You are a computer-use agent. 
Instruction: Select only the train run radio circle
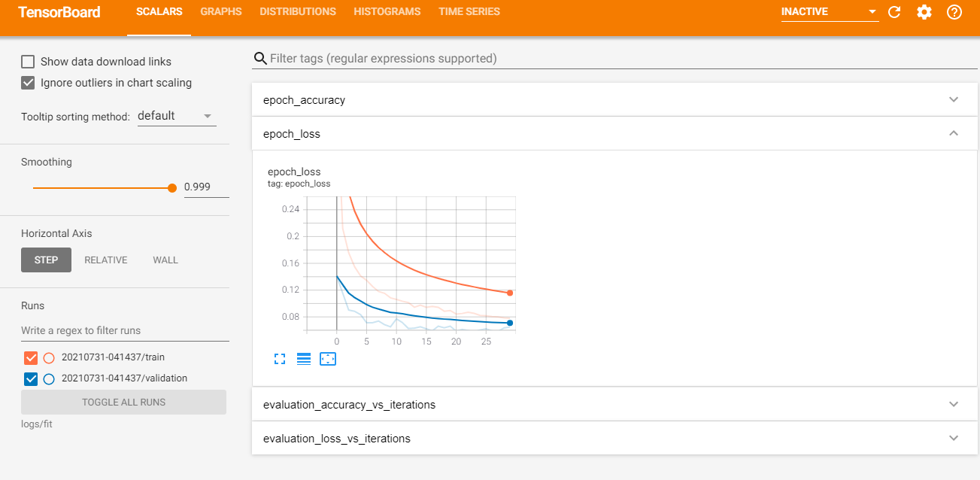pyautogui.click(x=49, y=357)
